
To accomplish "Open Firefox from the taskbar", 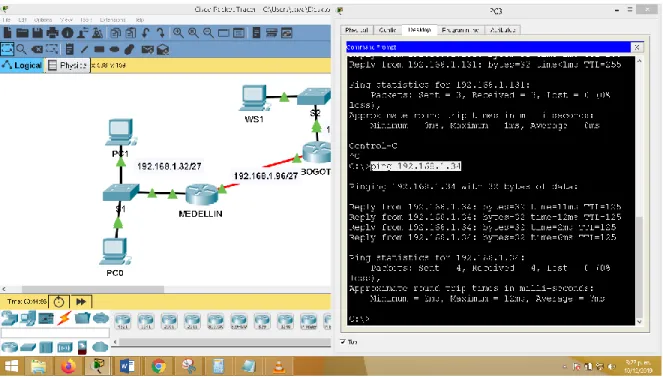I will click(68, 366).
